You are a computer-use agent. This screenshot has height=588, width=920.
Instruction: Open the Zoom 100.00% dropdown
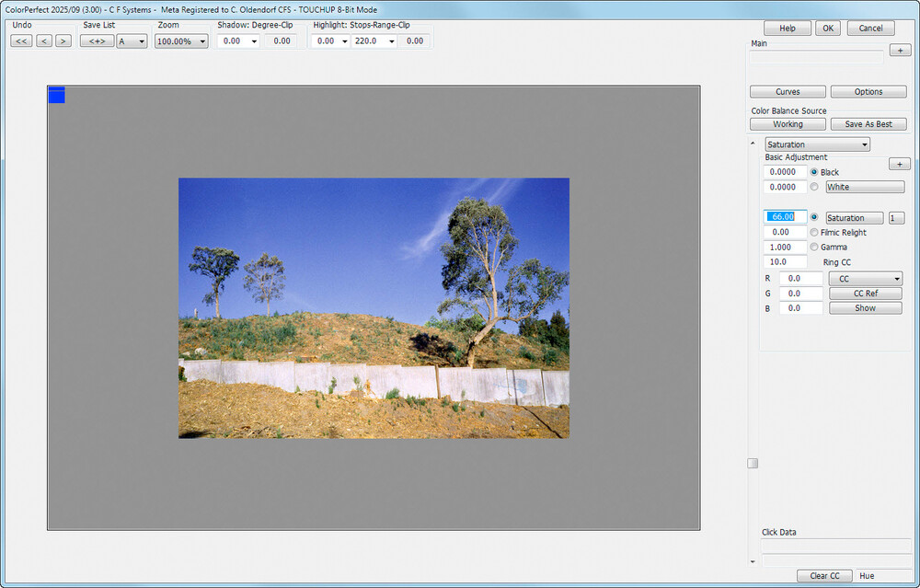(181, 41)
